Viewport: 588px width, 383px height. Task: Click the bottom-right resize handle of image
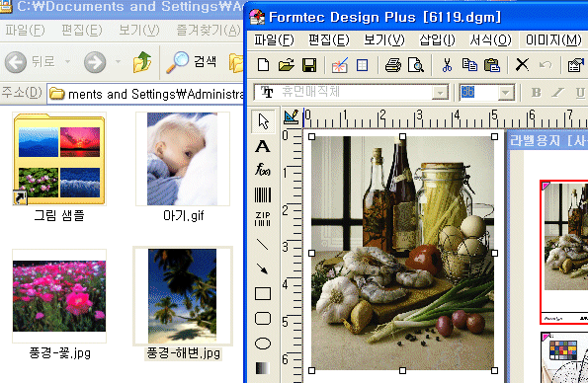pyautogui.click(x=494, y=370)
